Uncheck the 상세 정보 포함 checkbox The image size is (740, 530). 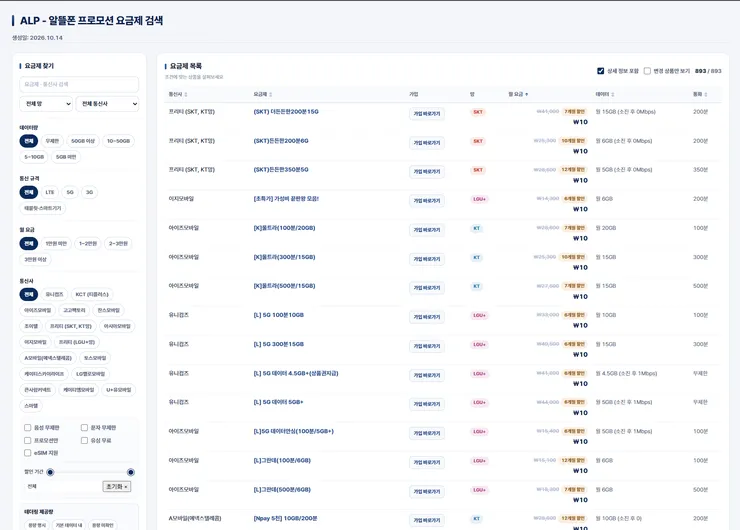(x=600, y=71)
